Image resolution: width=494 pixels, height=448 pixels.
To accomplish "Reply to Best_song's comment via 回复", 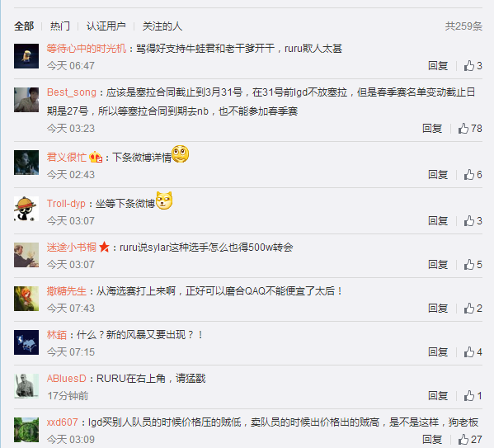I will 432,129.
